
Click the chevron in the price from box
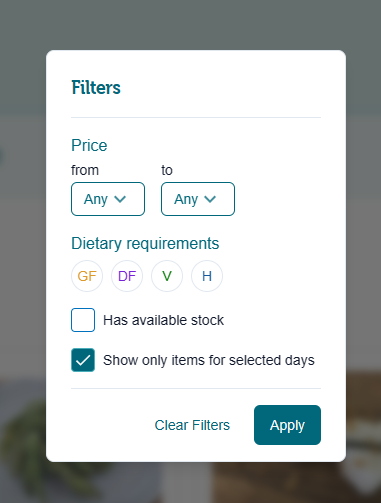pos(120,199)
